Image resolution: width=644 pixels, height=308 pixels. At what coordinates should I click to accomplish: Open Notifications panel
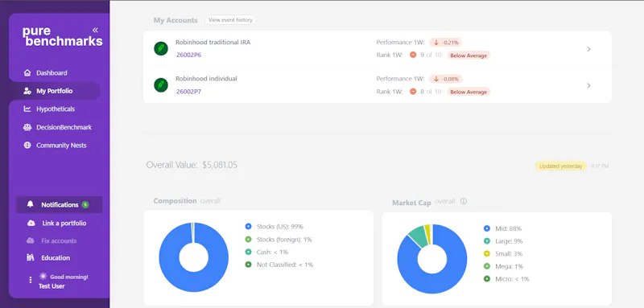(x=59, y=204)
